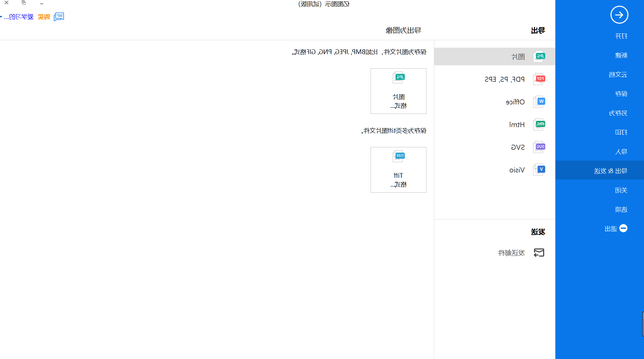Pick the Html export option
Viewport: 644px width, 359px height.
coord(495,124)
